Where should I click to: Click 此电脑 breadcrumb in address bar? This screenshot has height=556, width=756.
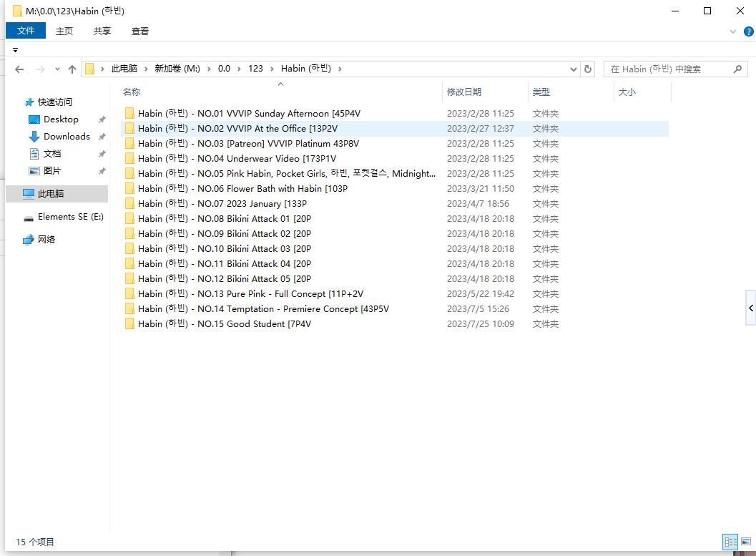(x=124, y=69)
